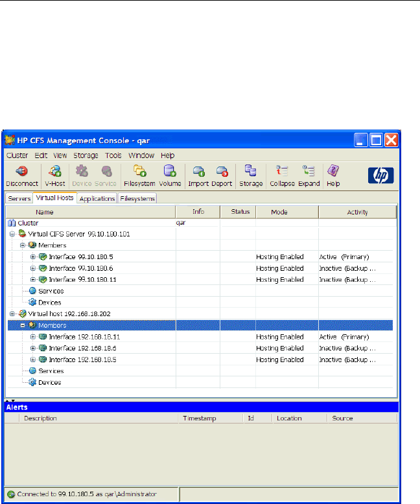Collapse Virtual host 192.168.18.202 node
Image resolution: width=420 pixels, height=504 pixels.
click(12, 314)
